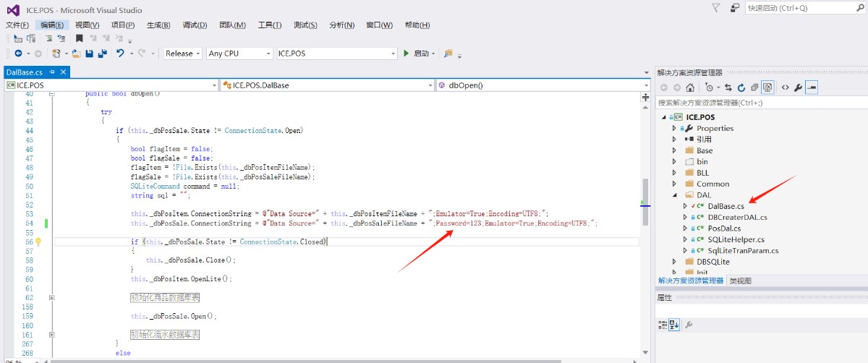Image resolution: width=868 pixels, height=363 pixels.
Task: Open the 视图(V) menu
Action: click(87, 25)
